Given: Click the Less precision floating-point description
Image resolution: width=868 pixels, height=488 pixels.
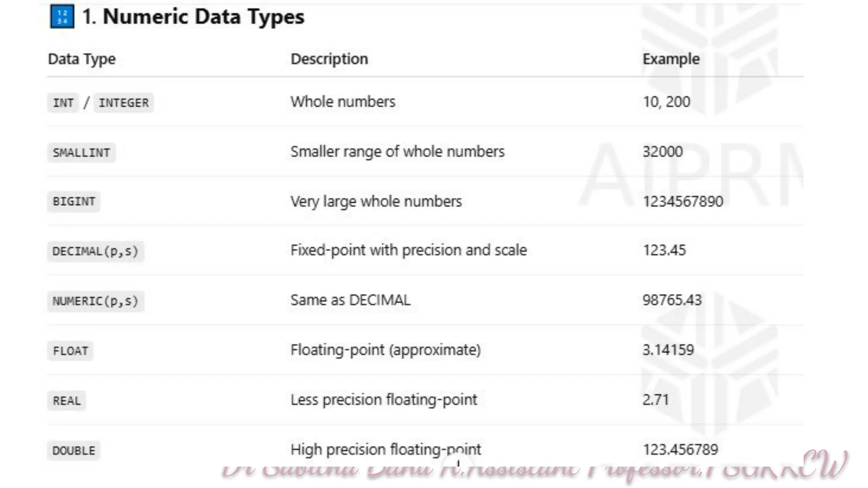Looking at the screenshot, I should coord(384,399).
